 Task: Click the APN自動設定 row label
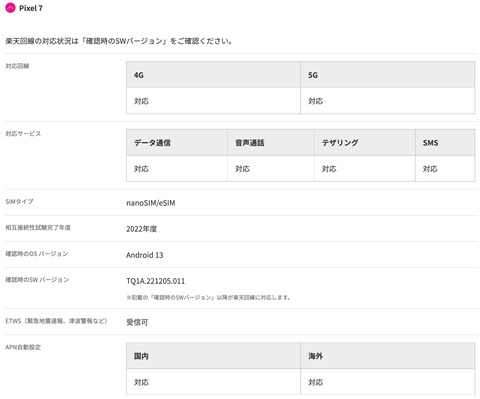point(23,347)
